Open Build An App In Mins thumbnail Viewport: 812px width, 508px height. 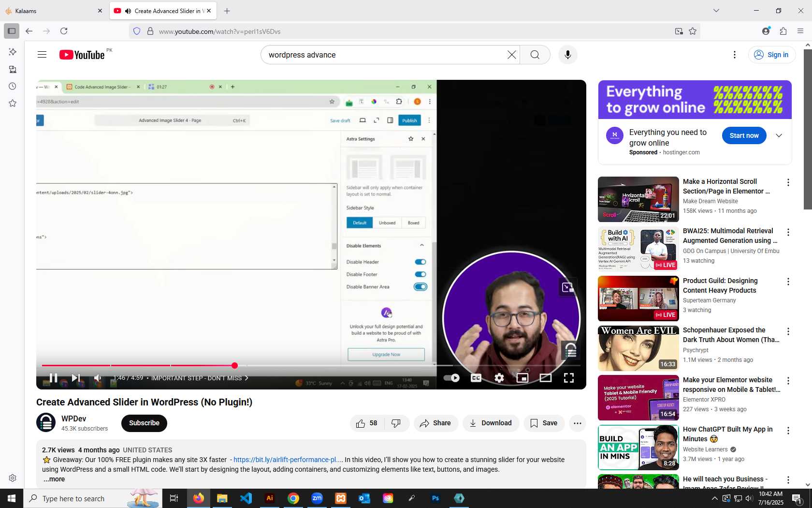tap(638, 448)
